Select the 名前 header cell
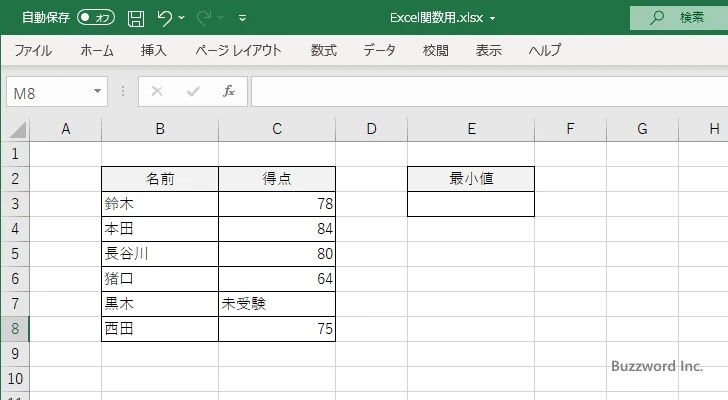This screenshot has width=728, height=400. coord(160,179)
